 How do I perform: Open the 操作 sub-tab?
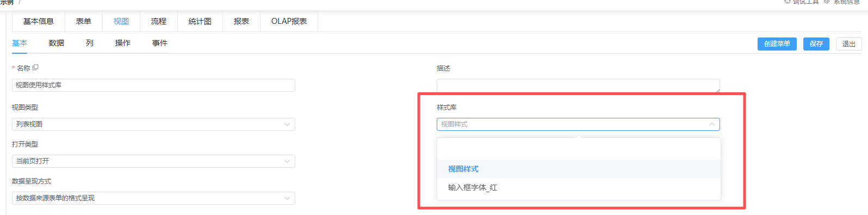click(123, 43)
